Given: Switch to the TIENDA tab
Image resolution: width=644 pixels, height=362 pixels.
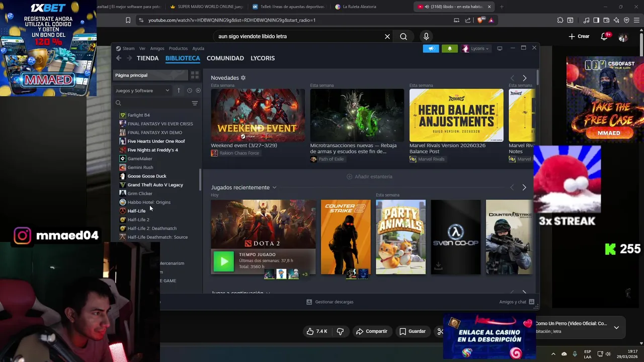Looking at the screenshot, I should coord(147,58).
